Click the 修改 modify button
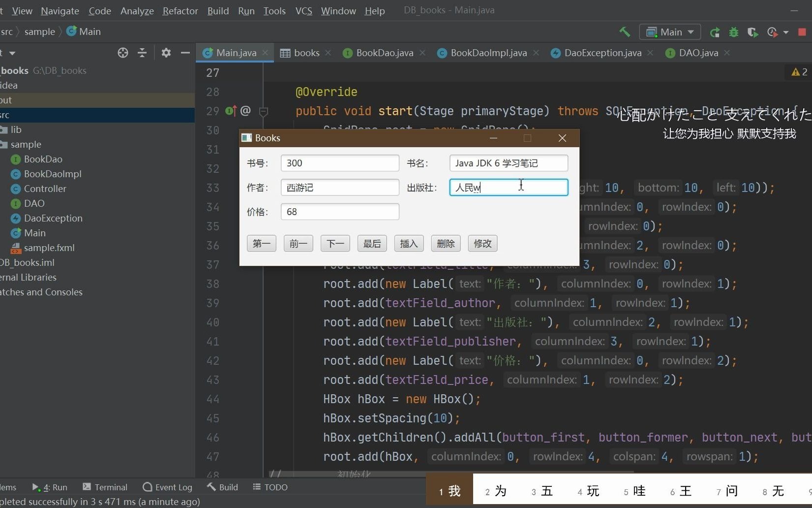Viewport: 812px width, 508px height. (483, 244)
